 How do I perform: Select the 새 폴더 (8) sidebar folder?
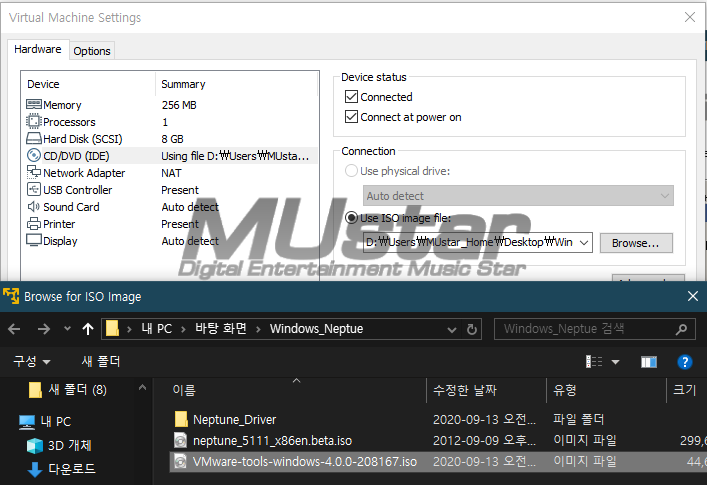pyautogui.click(x=78, y=389)
